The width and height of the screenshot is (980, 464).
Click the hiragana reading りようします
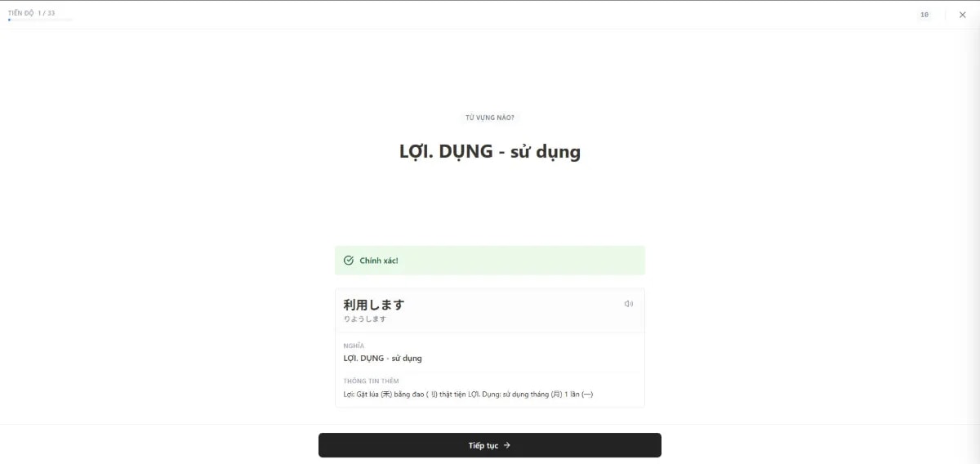(x=365, y=319)
